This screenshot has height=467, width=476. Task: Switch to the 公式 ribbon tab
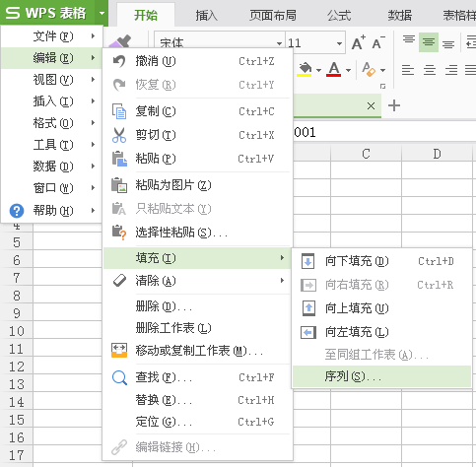(339, 15)
